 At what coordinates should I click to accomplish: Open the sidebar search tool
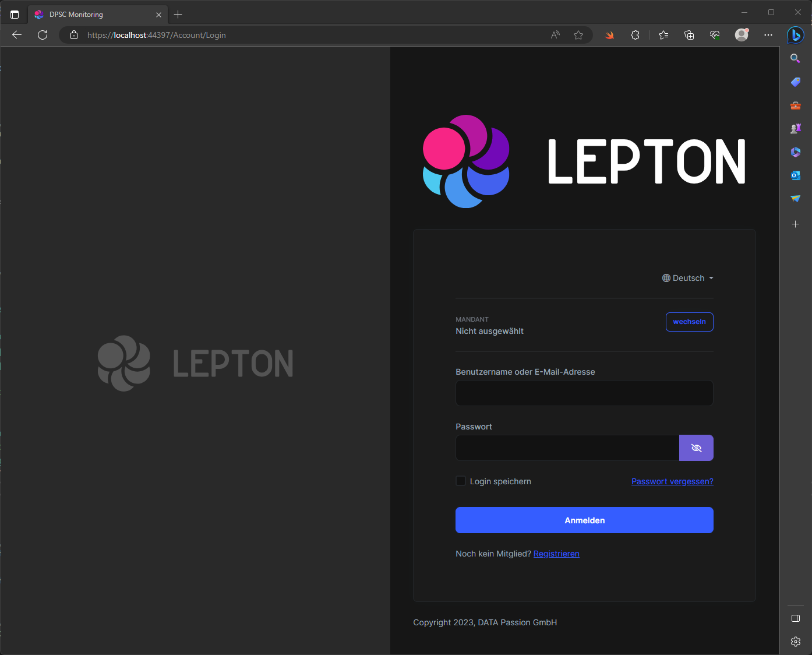796,58
